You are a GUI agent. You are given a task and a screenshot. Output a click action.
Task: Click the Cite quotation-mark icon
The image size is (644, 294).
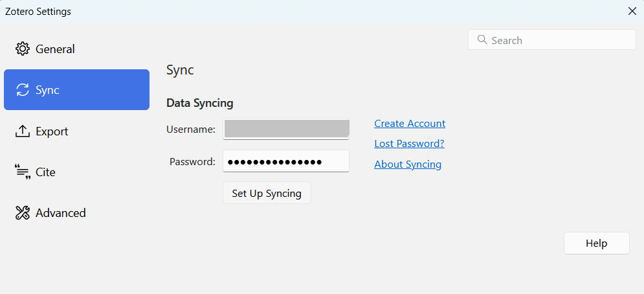[x=23, y=172]
